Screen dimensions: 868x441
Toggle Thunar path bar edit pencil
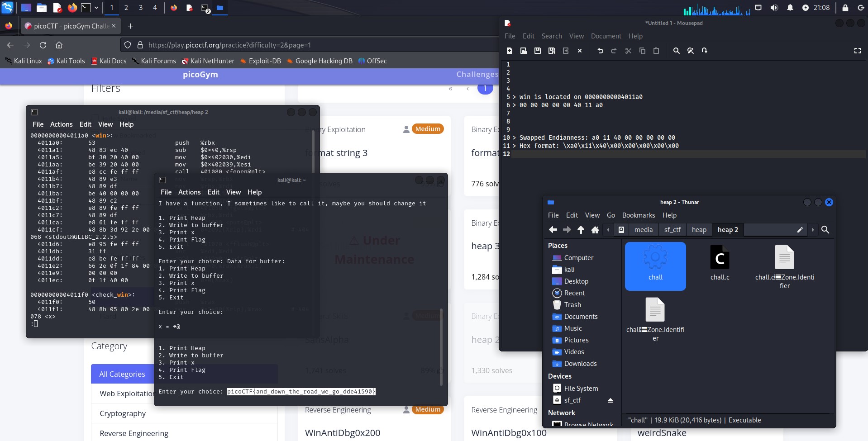(x=800, y=230)
